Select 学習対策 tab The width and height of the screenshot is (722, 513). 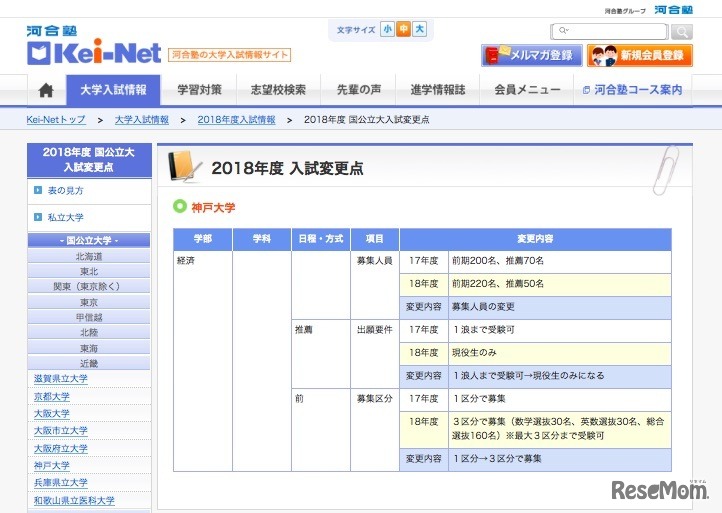coord(199,90)
